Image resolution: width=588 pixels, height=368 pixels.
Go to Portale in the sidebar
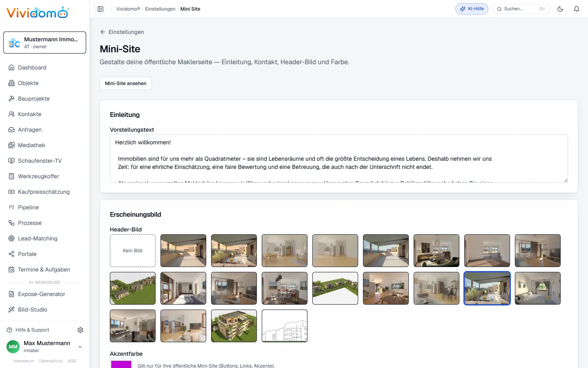coord(45,254)
